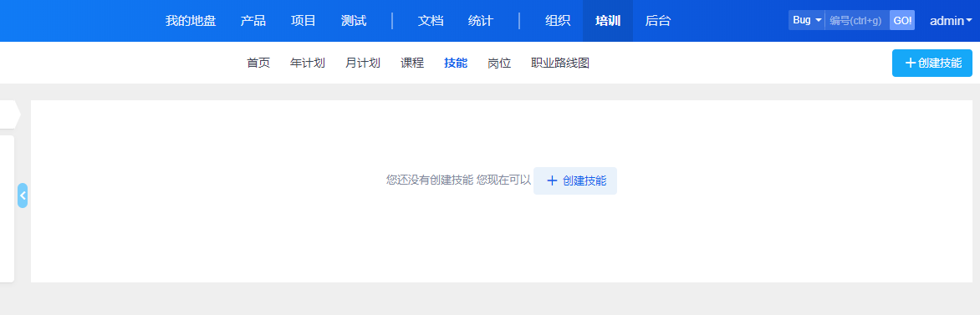Click the plus icon in center 创建技能 button
980x315 pixels.
[x=552, y=180]
